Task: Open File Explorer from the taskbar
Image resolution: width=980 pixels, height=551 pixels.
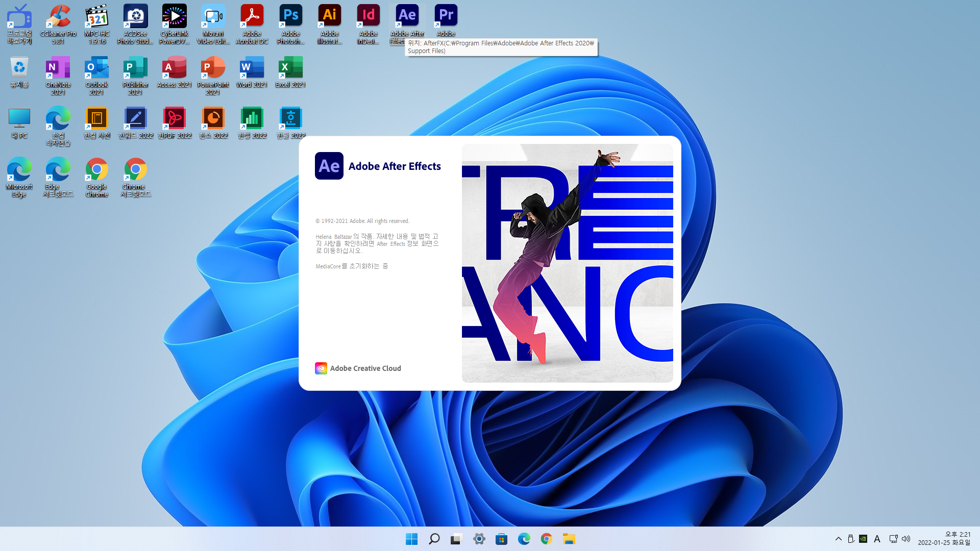Action: pos(569,539)
